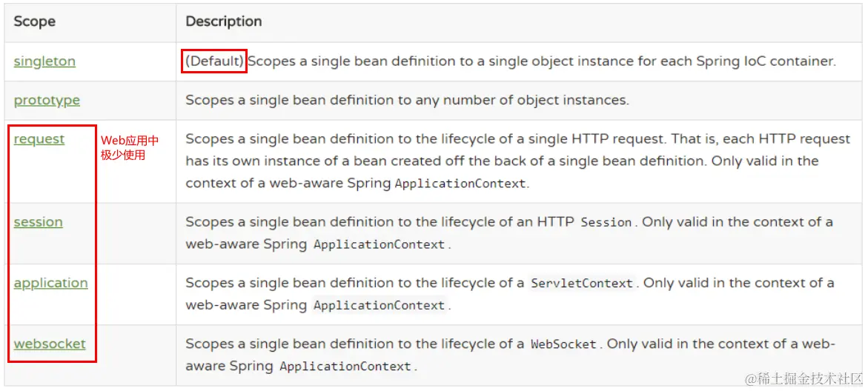The height and width of the screenshot is (391, 868).
Task: Click the prototype row description text
Action: coord(407,100)
